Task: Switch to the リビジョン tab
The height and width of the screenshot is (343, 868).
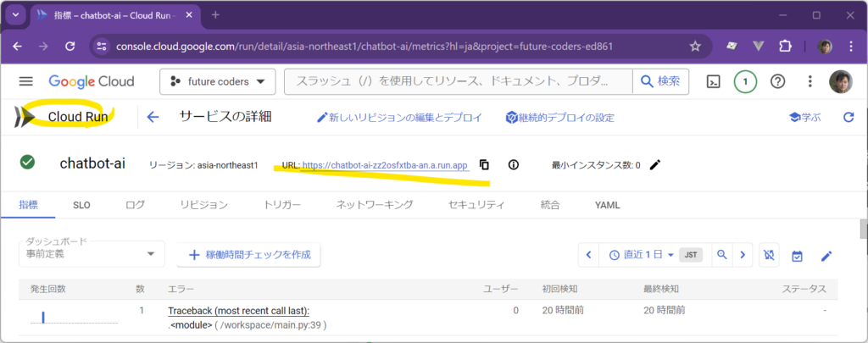Action: (203, 205)
